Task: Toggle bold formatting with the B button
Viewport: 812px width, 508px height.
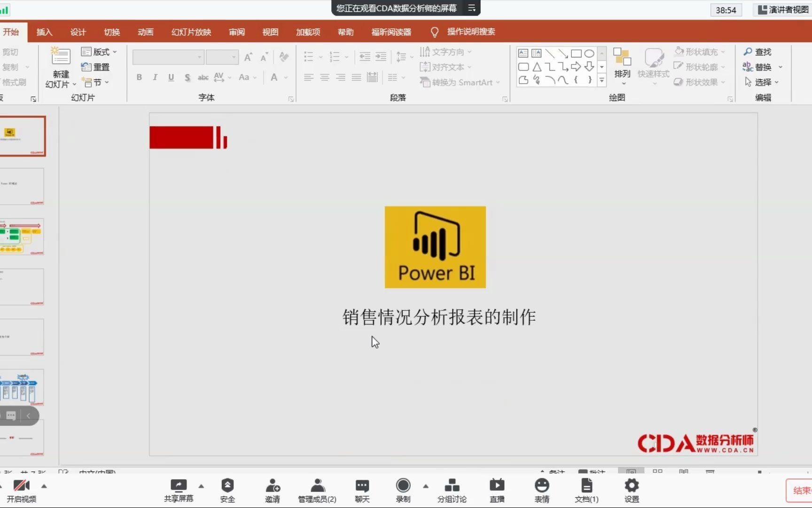Action: tap(139, 77)
